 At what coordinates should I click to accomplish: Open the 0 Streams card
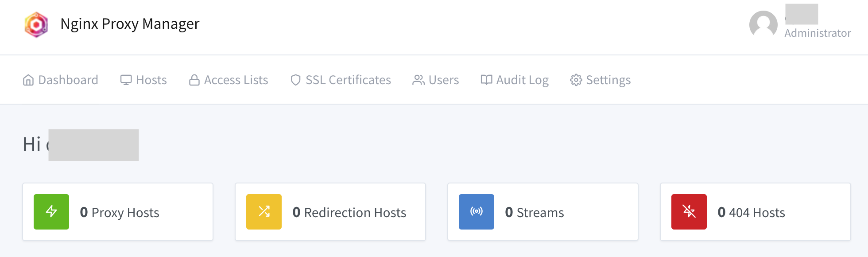(543, 212)
